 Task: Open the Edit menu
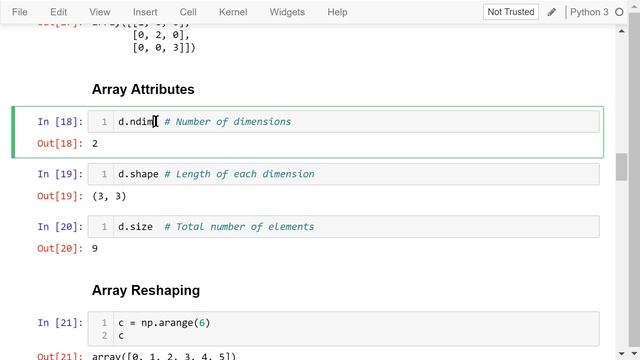(x=58, y=12)
